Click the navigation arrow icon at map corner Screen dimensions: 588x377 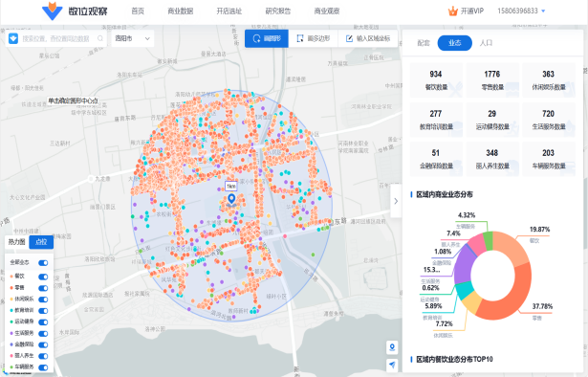392,365
